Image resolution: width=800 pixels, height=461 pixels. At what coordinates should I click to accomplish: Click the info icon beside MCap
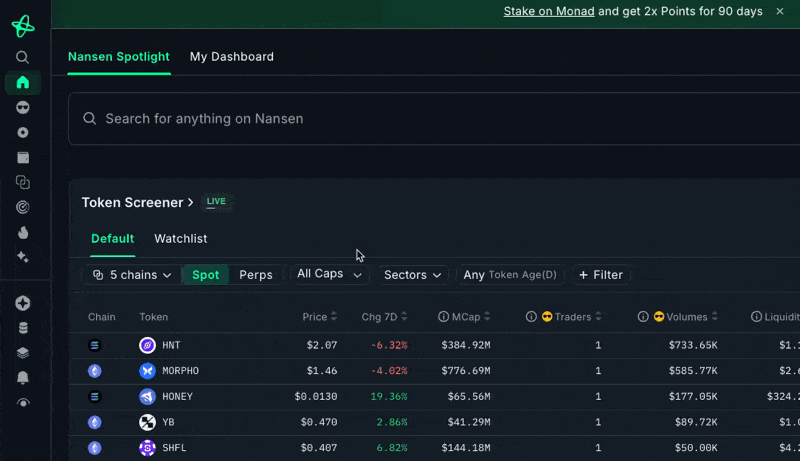[x=443, y=317]
